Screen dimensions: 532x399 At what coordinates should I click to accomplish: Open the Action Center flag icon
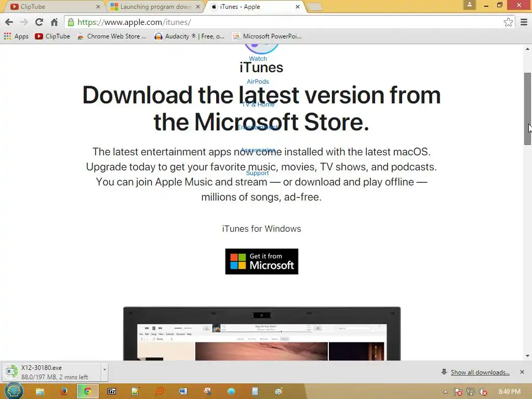(x=458, y=392)
